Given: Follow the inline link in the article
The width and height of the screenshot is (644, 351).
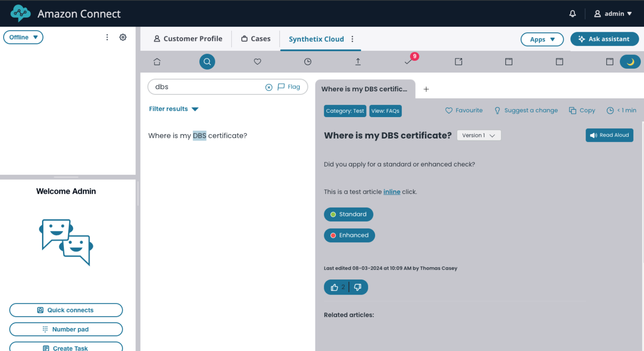Looking at the screenshot, I should [x=392, y=192].
